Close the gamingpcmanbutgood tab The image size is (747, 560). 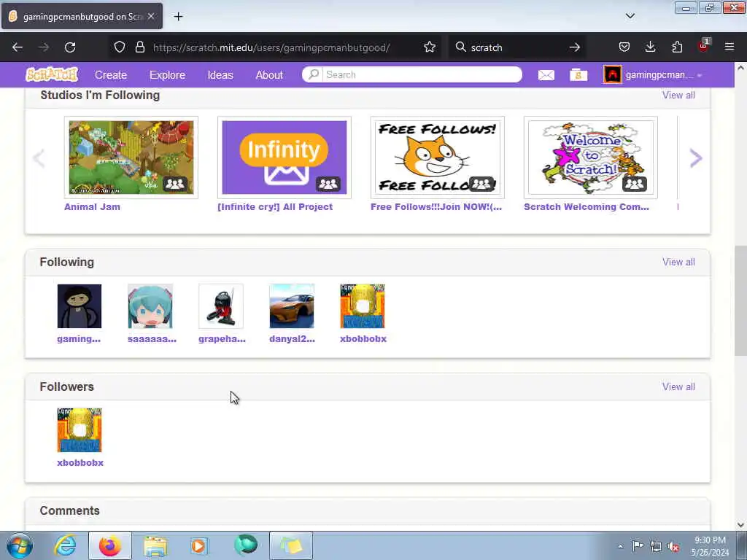150,16
